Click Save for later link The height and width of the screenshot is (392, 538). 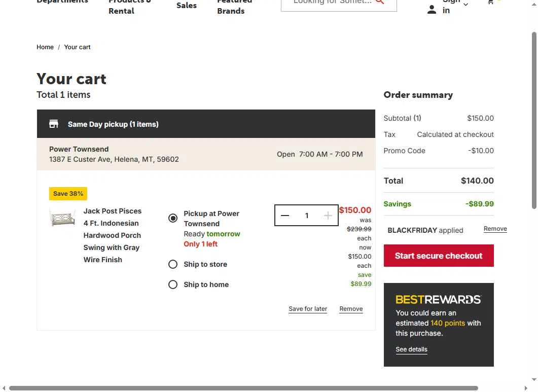308,309
